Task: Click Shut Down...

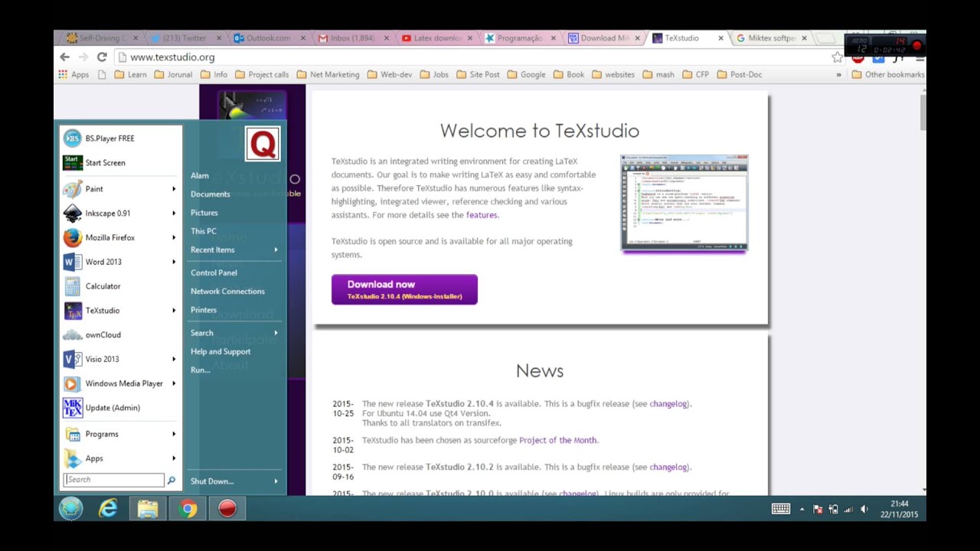Action: (212, 481)
